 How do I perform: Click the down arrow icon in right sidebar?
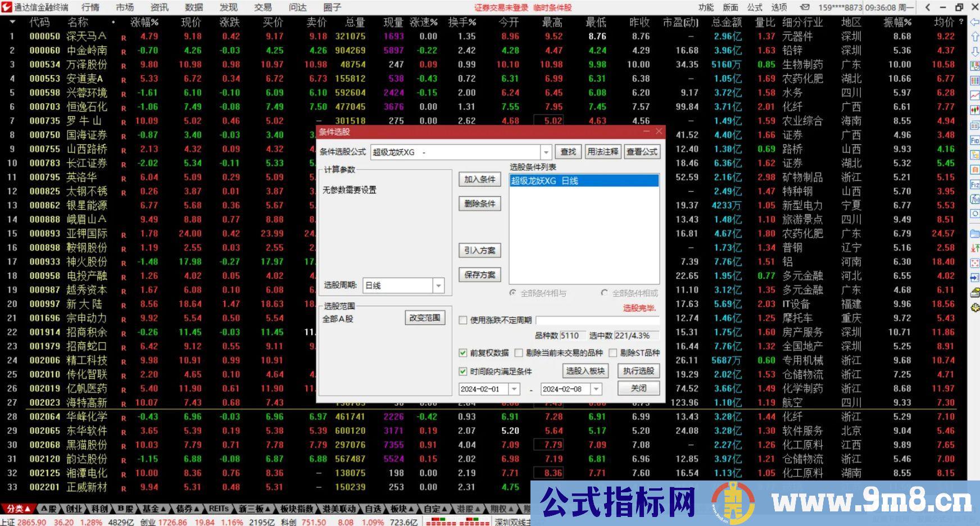(975, 51)
